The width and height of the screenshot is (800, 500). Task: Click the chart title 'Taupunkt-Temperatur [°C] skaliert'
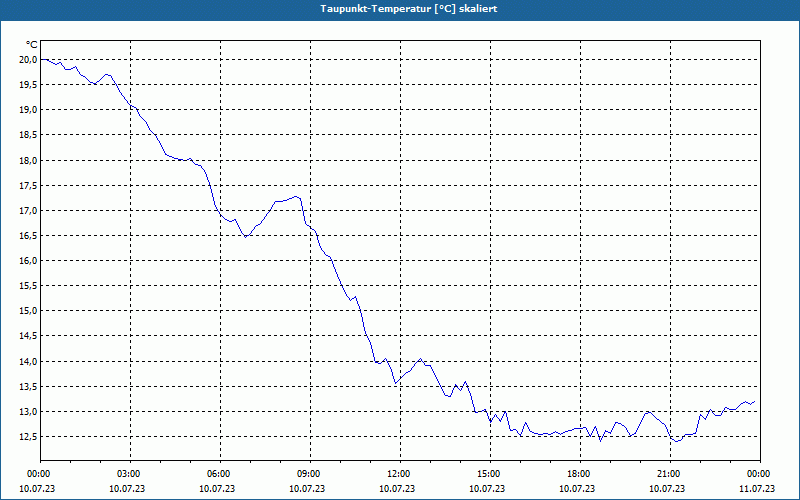coord(409,9)
